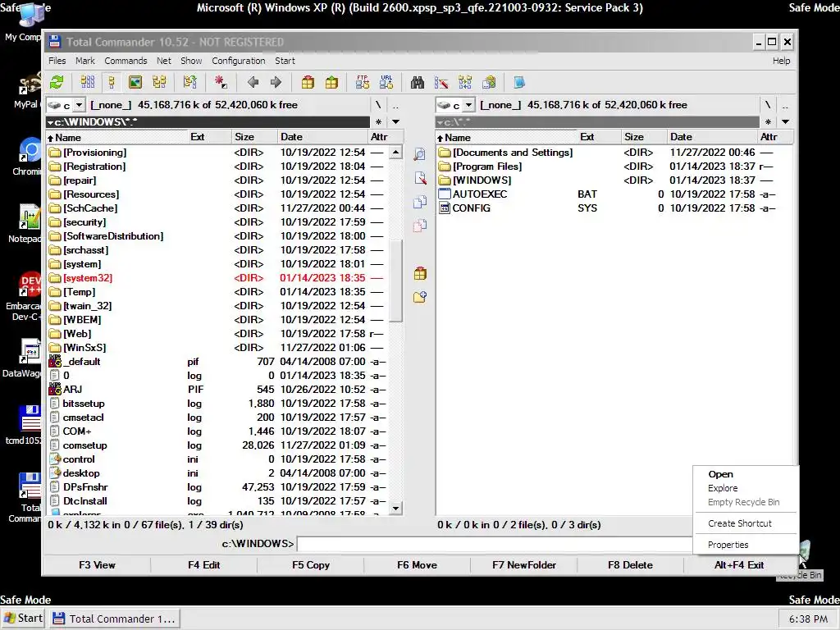The width and height of the screenshot is (840, 630).
Task: Go to root with left panel backslash button
Action: [x=378, y=105]
